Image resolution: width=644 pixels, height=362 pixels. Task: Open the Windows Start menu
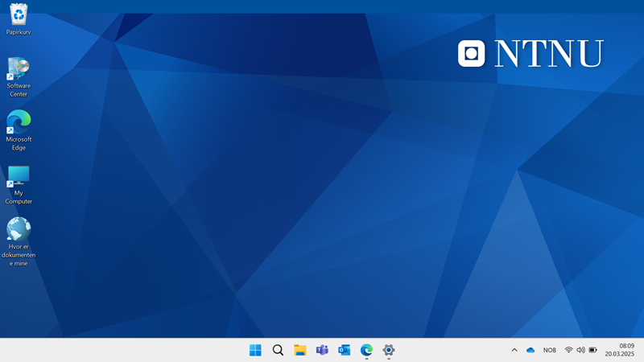[255, 350]
